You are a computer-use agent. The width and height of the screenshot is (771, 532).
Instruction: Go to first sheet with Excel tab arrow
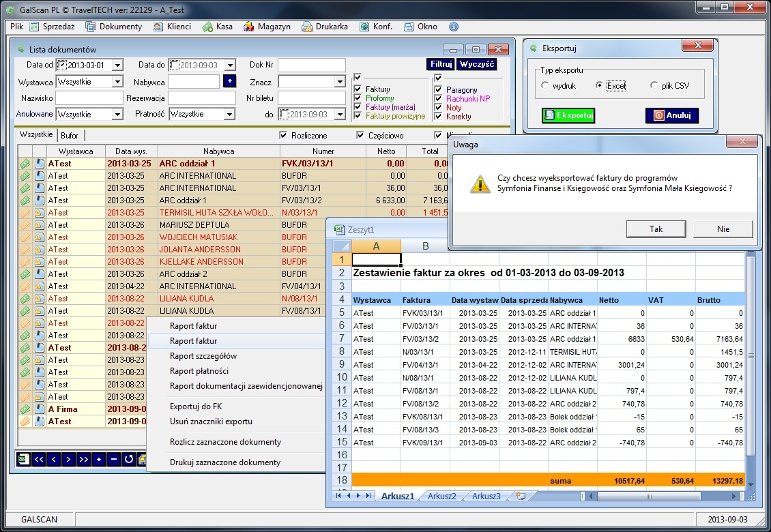(x=338, y=496)
